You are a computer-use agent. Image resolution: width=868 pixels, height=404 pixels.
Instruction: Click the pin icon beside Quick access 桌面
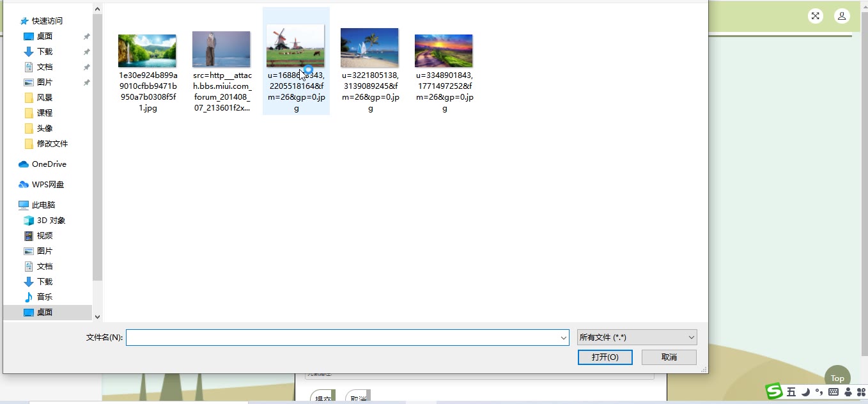[86, 36]
